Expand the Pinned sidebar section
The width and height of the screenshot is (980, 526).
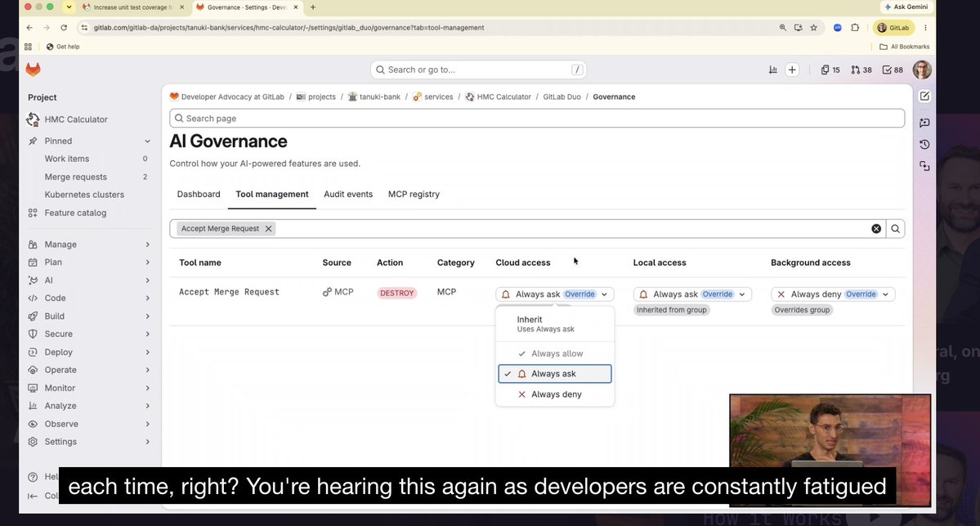(x=89, y=141)
